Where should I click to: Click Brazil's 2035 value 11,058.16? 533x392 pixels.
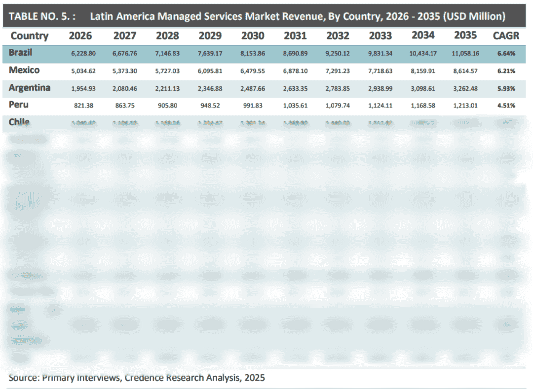tap(464, 53)
